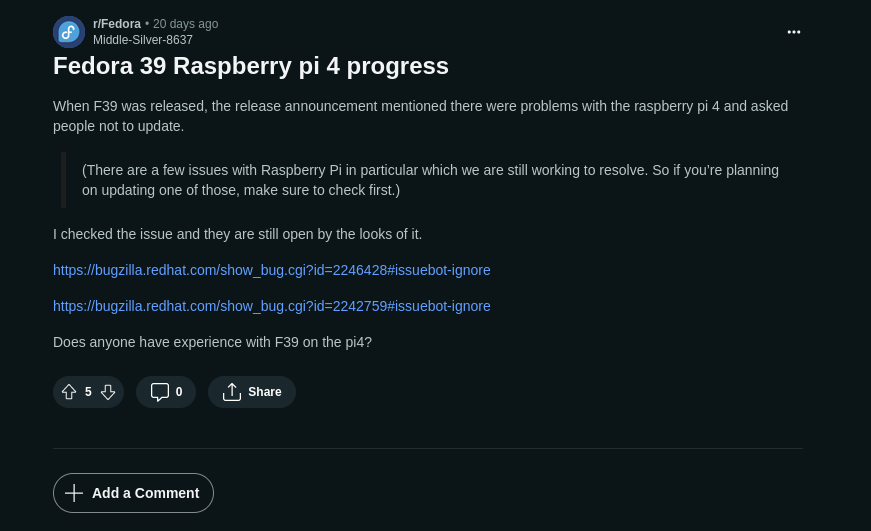Image resolution: width=871 pixels, height=531 pixels.
Task: Click the vote count number 5
Action: coord(88,392)
